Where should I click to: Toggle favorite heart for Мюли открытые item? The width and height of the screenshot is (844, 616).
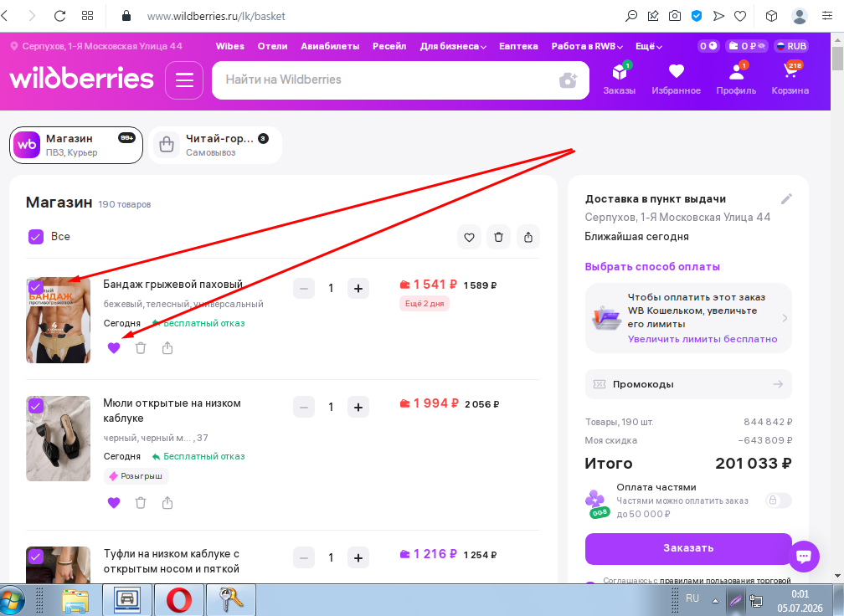[x=114, y=503]
